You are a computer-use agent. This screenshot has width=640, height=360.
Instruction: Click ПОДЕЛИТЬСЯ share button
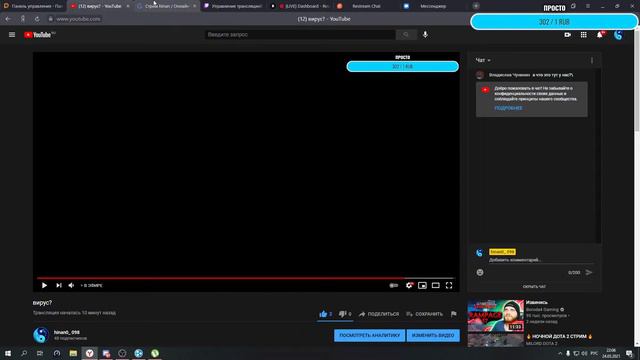[379, 314]
